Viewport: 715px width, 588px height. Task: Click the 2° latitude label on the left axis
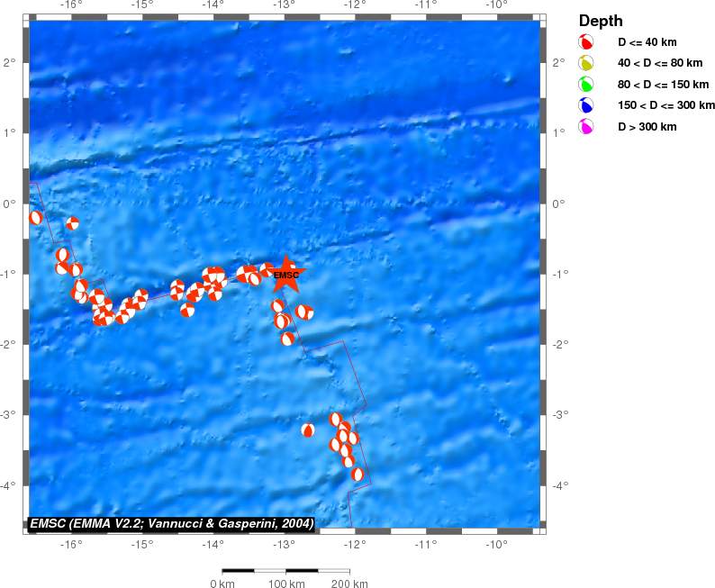[8, 62]
